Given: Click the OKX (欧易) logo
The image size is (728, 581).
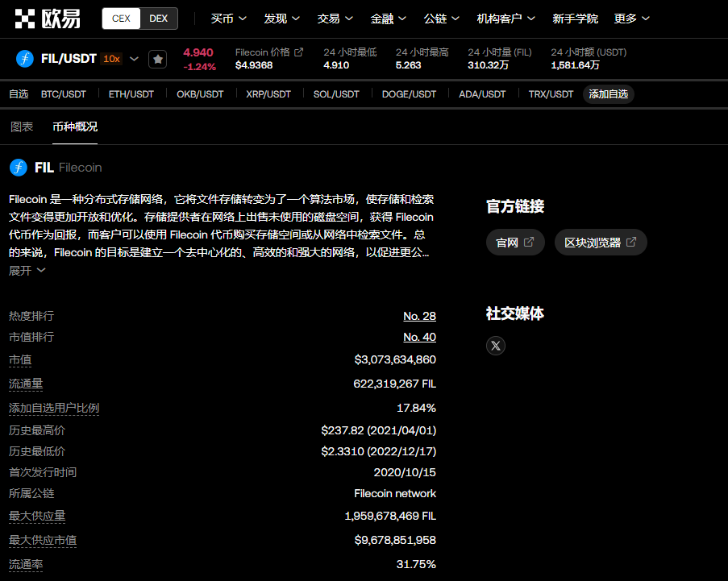Looking at the screenshot, I should [x=47, y=19].
